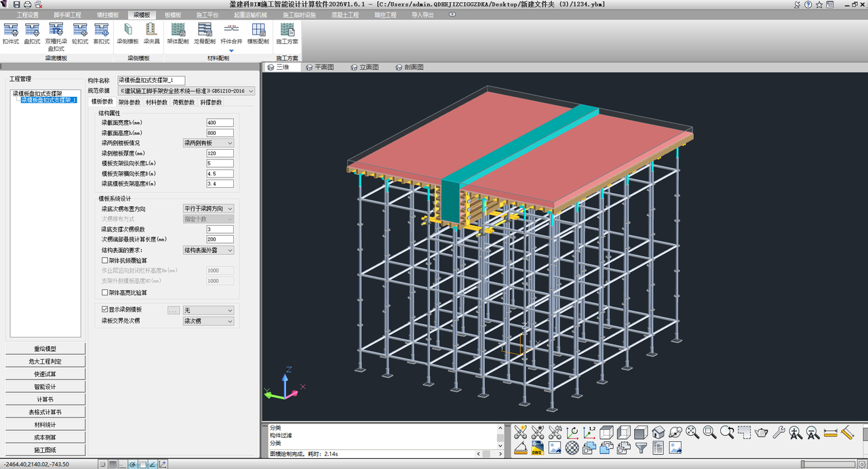This screenshot has width=868, height=469.
Task: Click the 计算书 button
Action: point(46,399)
